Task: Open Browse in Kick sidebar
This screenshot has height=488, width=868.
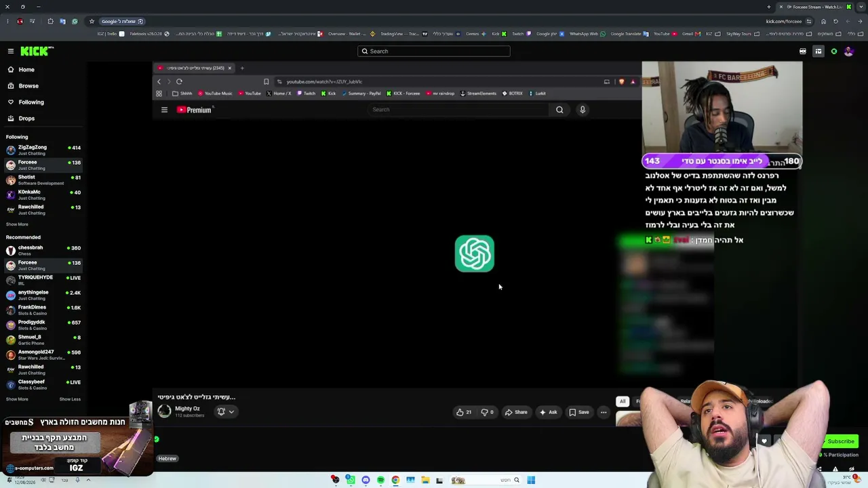Action: click(x=28, y=86)
